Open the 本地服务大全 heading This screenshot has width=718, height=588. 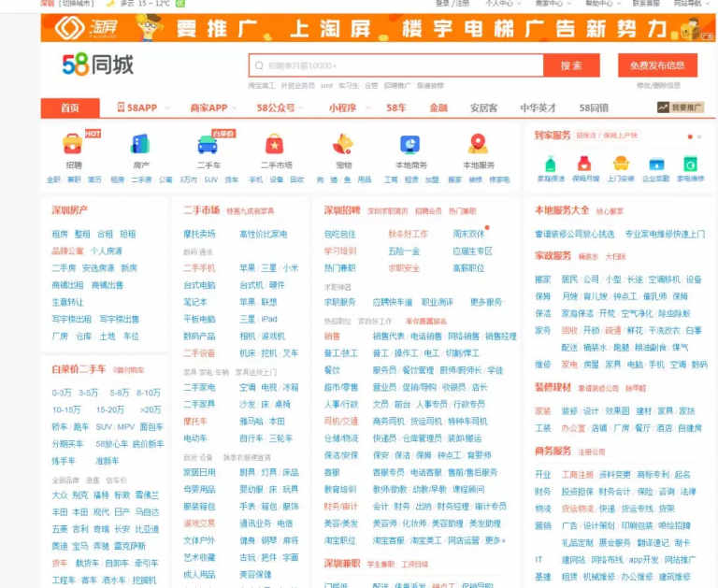(x=562, y=210)
